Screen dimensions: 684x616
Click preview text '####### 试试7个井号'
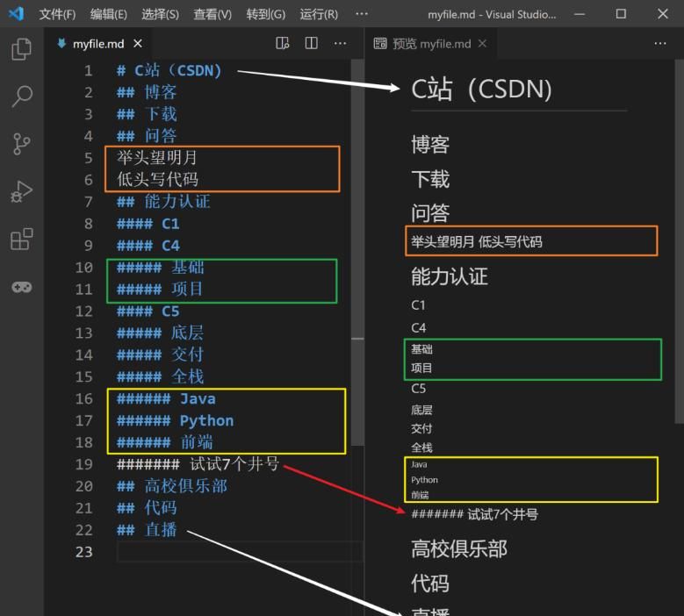pyautogui.click(x=475, y=514)
